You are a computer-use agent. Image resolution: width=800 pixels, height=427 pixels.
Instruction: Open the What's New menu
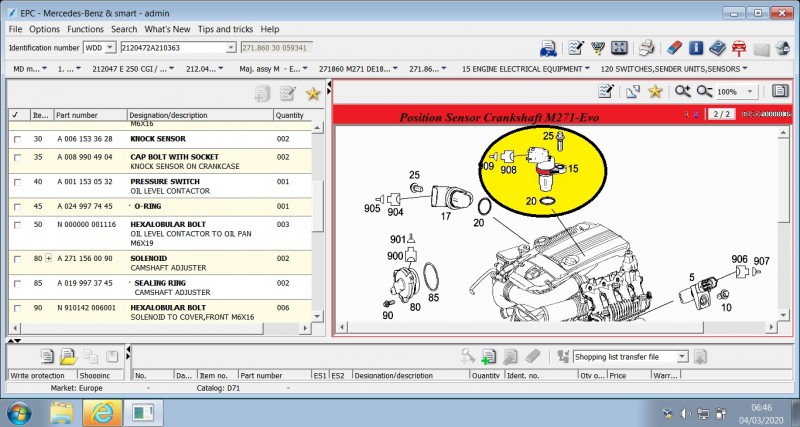167,29
